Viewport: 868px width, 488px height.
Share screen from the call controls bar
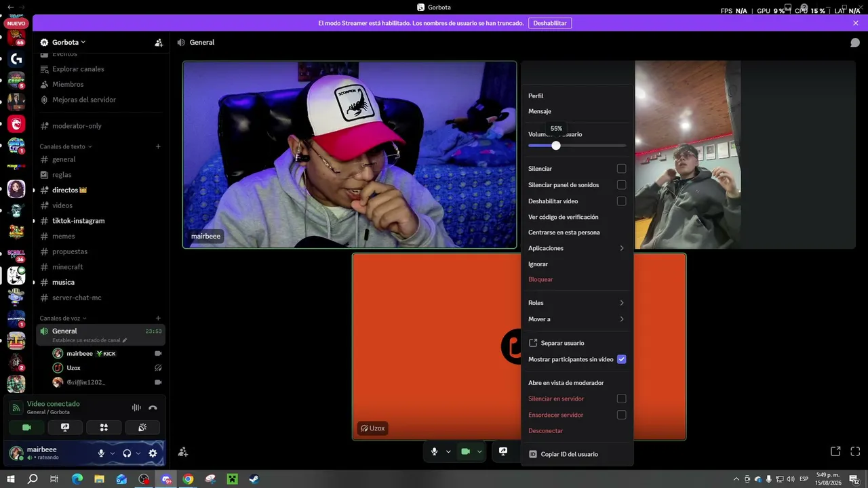tap(503, 451)
